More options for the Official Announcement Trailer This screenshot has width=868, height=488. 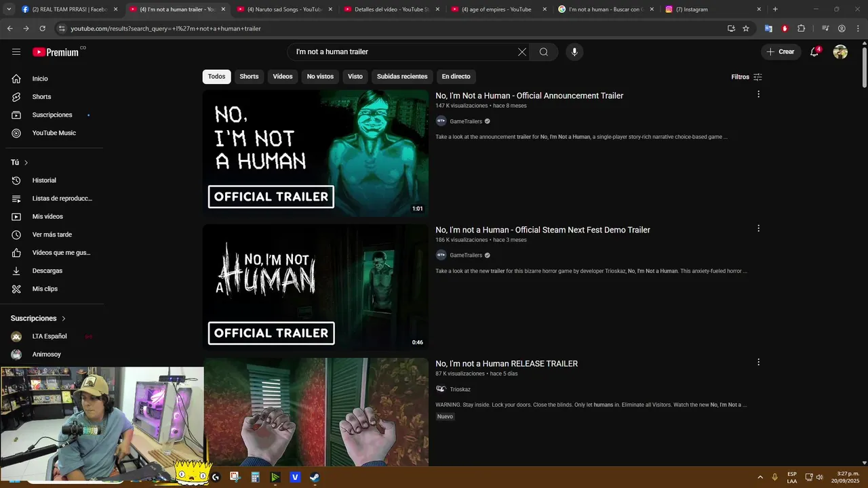point(758,94)
